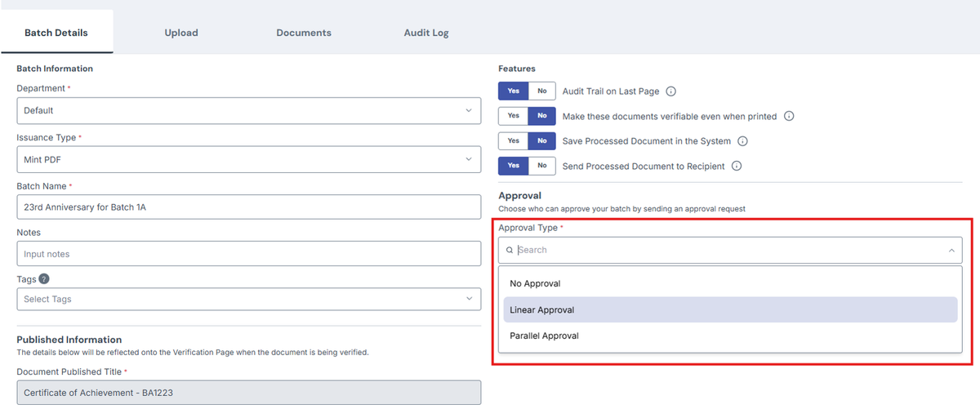The image size is (980, 409).
Task: Set Send Processed Document to Recipient to No
Action: tap(541, 166)
